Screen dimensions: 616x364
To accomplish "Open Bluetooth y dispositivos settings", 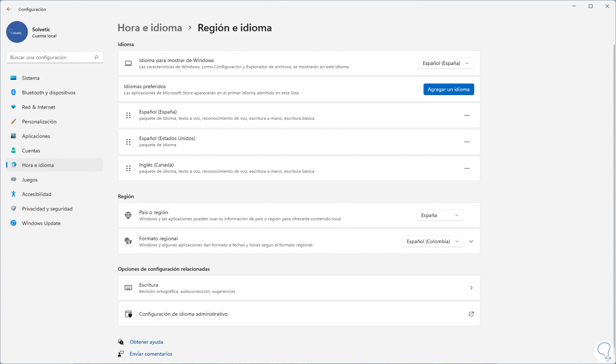I will click(49, 93).
